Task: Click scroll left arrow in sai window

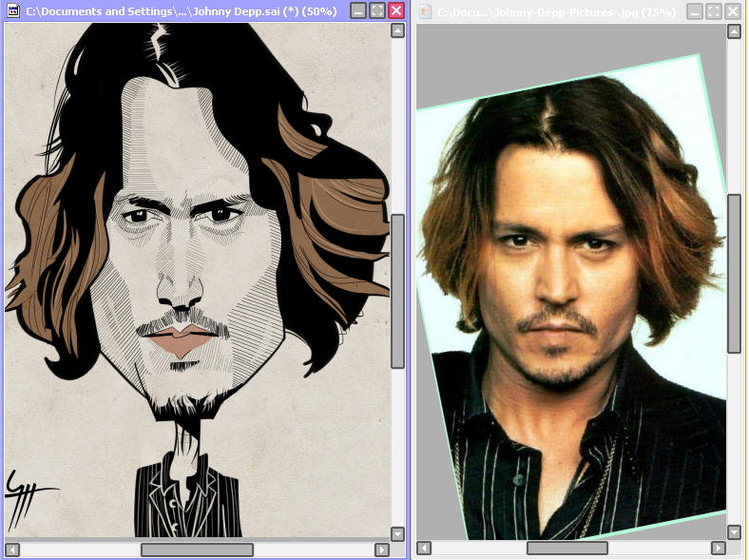Action: [x=12, y=550]
